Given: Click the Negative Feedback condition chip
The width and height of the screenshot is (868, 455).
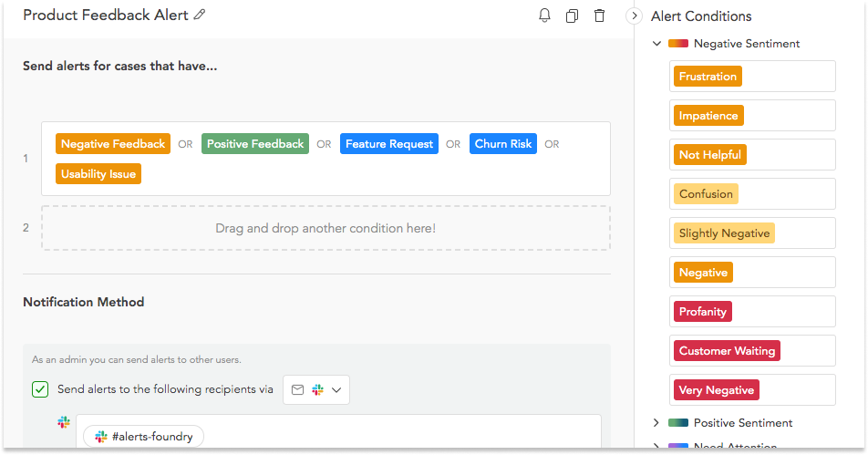Looking at the screenshot, I should tap(113, 144).
